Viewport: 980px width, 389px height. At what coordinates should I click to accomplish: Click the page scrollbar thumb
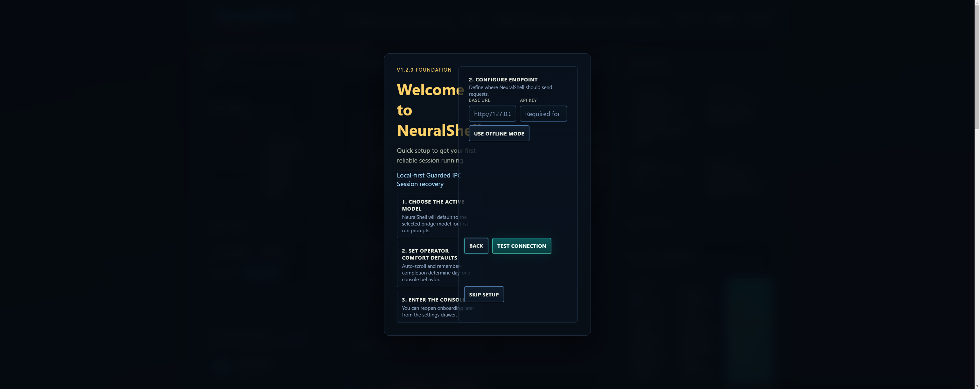point(977,67)
